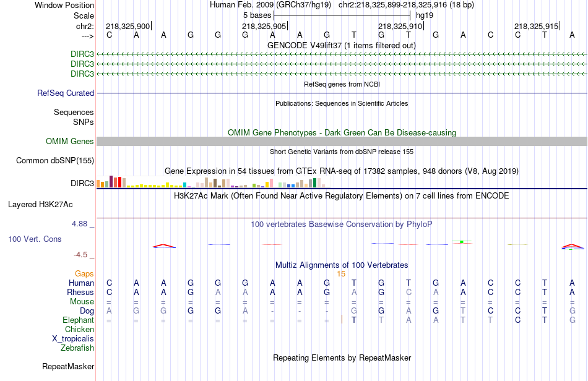Click the chr2: ruler label

point(85,26)
